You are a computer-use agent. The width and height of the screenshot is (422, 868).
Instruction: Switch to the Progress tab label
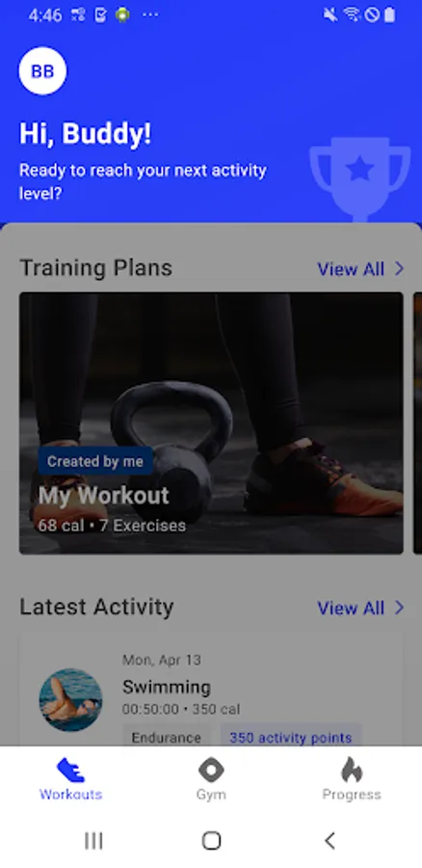[352, 795]
